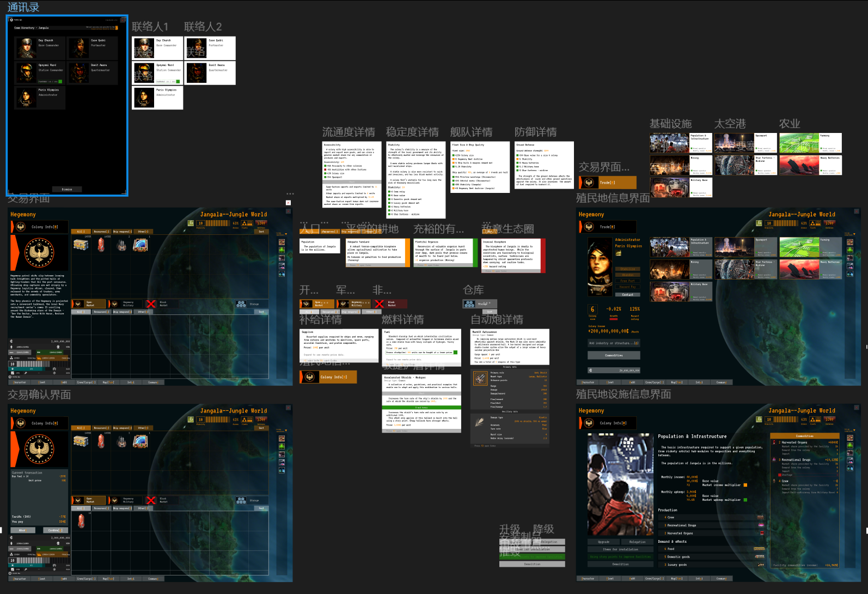This screenshot has height=594, width=868.
Task: Open the Refit tab in 殖民地信息界面
Action: [632, 382]
